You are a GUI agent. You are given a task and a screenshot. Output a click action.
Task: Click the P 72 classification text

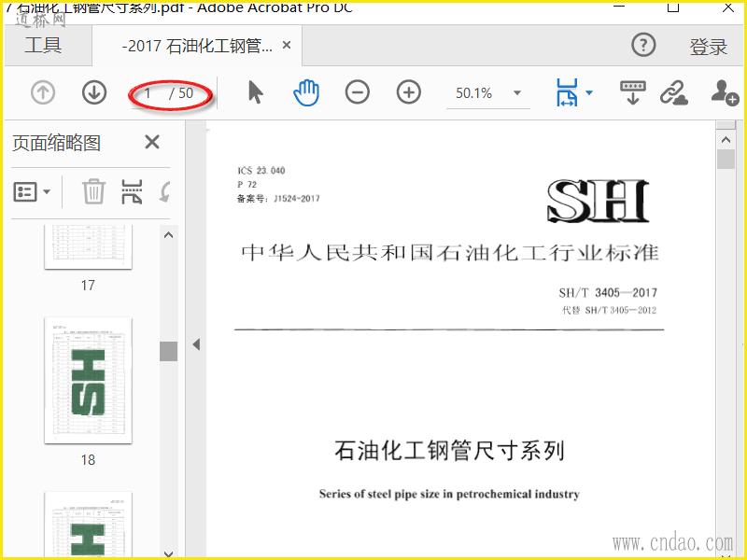click(247, 184)
